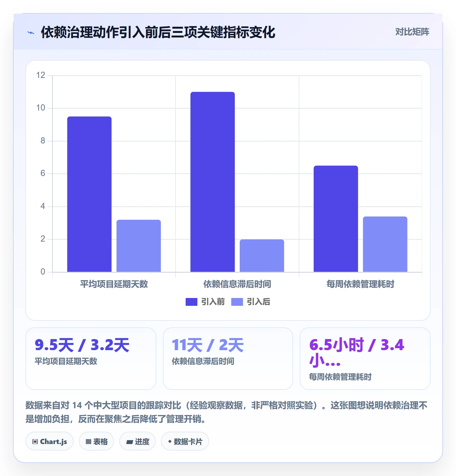The image size is (456, 476).
Task: Click card caption 每周依赖管理耗时 under 6.5小时
Action: (340, 377)
